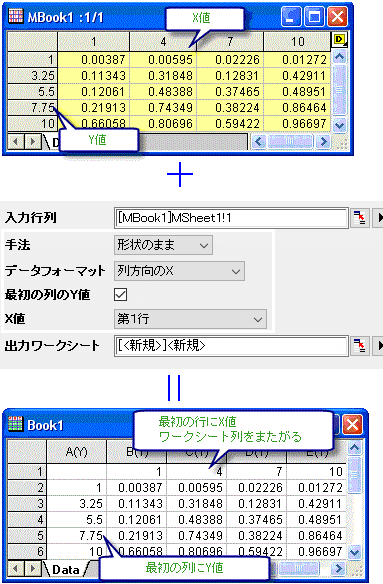Close the Book1 window
Image resolution: width=383 pixels, height=584 pixels.
pyautogui.click(x=352, y=424)
